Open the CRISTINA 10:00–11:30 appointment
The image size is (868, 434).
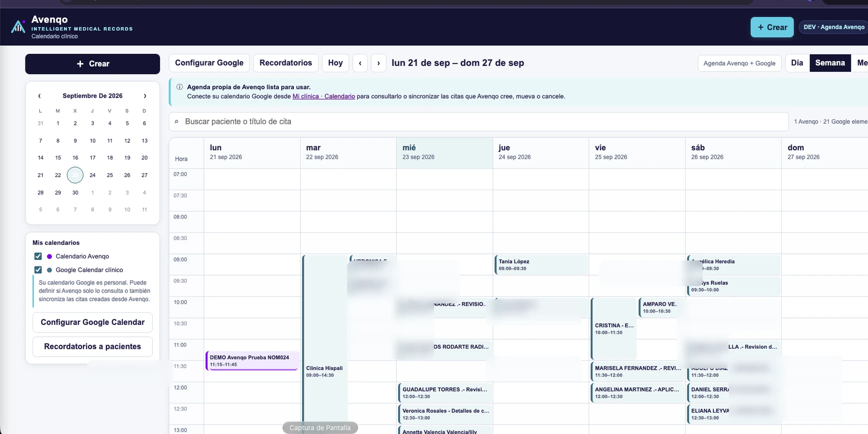[x=614, y=329]
